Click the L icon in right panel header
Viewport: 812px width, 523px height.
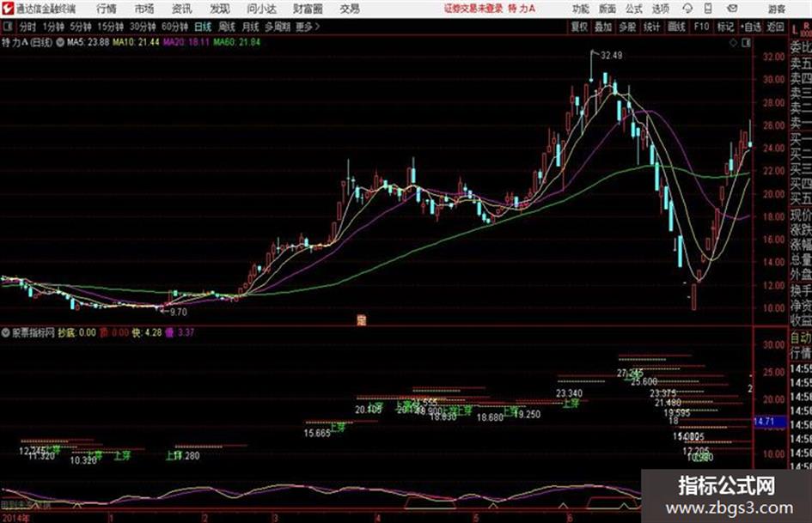point(795,31)
